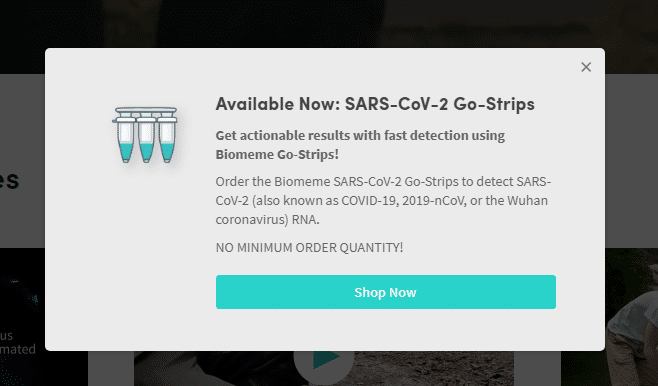Click the "Available Now: SARS-CoV-2 Go-Strips" headline
The height and width of the screenshot is (386, 658).
click(x=375, y=104)
